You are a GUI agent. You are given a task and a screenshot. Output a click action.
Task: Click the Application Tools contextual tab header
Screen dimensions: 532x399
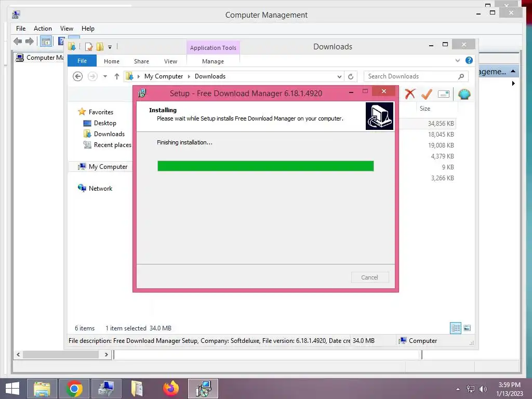[213, 48]
